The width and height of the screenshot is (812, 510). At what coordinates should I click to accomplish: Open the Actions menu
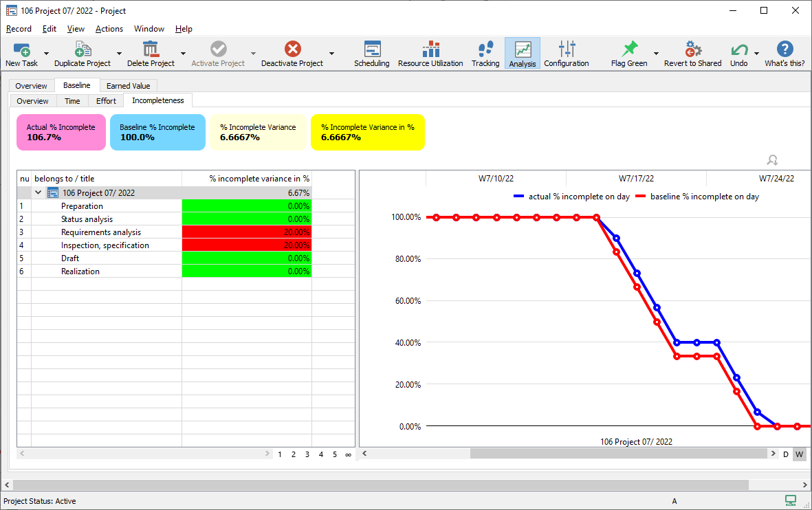[x=109, y=29]
